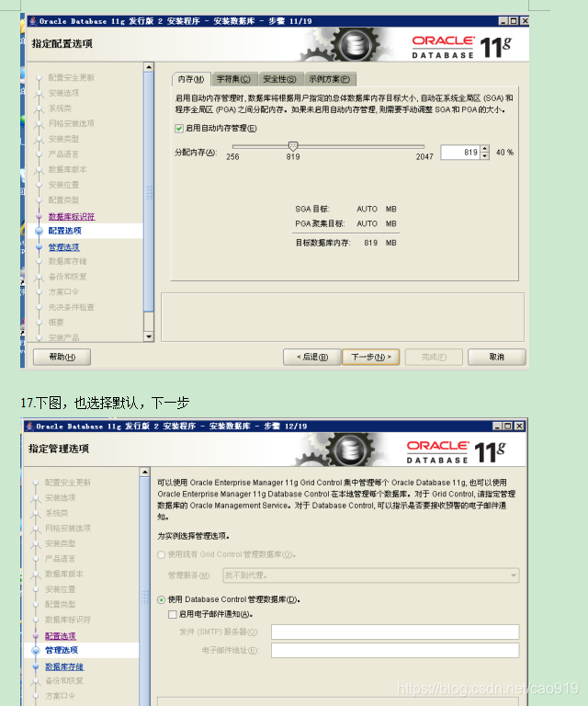Select the 内存(M) tab
Image resolution: width=588 pixels, height=706 pixels.
(x=191, y=79)
